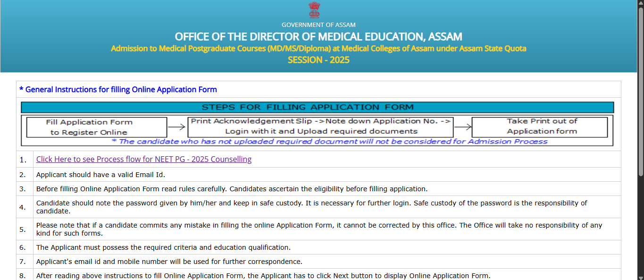Image resolution: width=644 pixels, height=280 pixels.
Task: Click General Instructions for filling Online Application Form
Action: [x=118, y=89]
